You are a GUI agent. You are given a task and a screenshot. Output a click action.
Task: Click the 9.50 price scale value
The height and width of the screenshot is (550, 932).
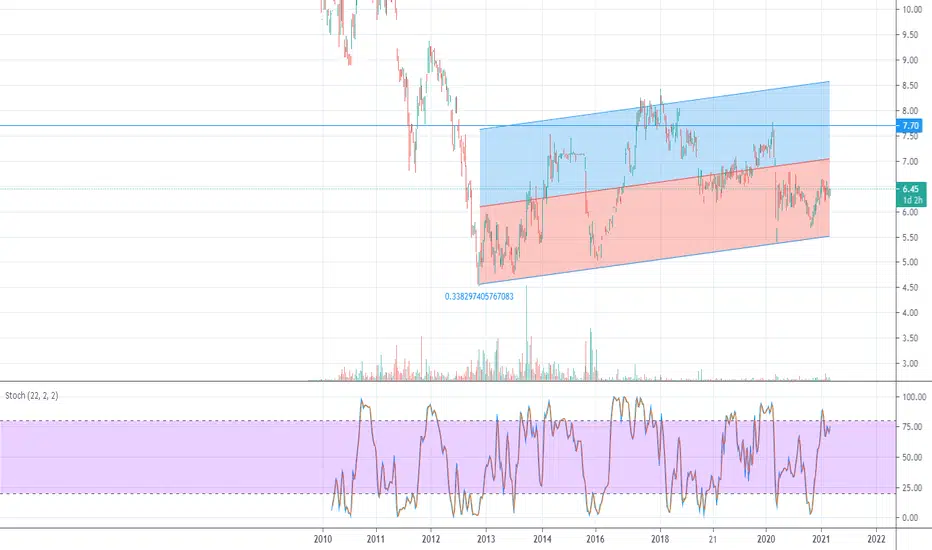910,34
